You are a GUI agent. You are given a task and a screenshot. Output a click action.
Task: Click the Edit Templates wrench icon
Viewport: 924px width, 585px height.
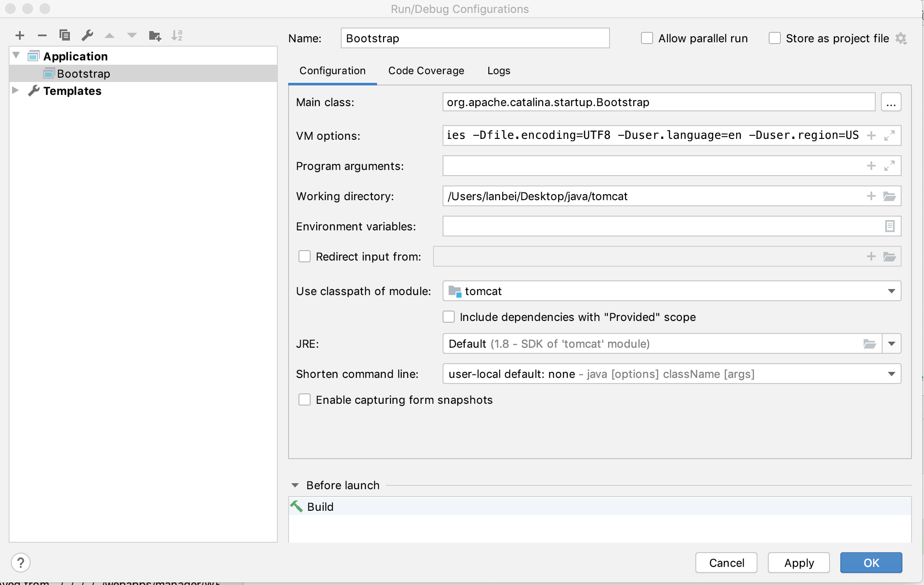[88, 35]
